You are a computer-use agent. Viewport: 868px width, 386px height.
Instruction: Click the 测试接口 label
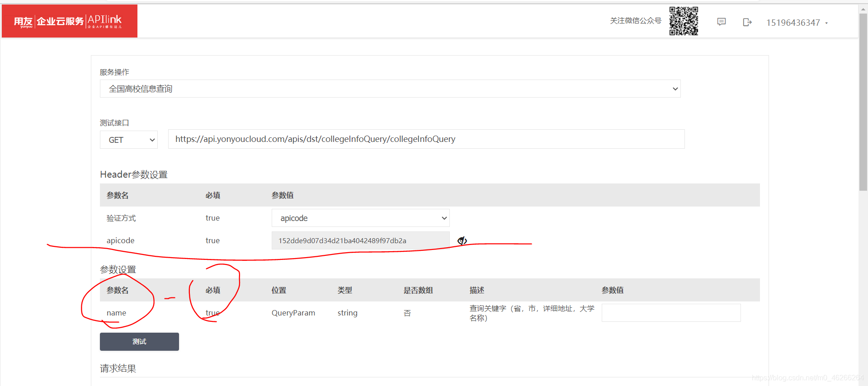pyautogui.click(x=114, y=123)
